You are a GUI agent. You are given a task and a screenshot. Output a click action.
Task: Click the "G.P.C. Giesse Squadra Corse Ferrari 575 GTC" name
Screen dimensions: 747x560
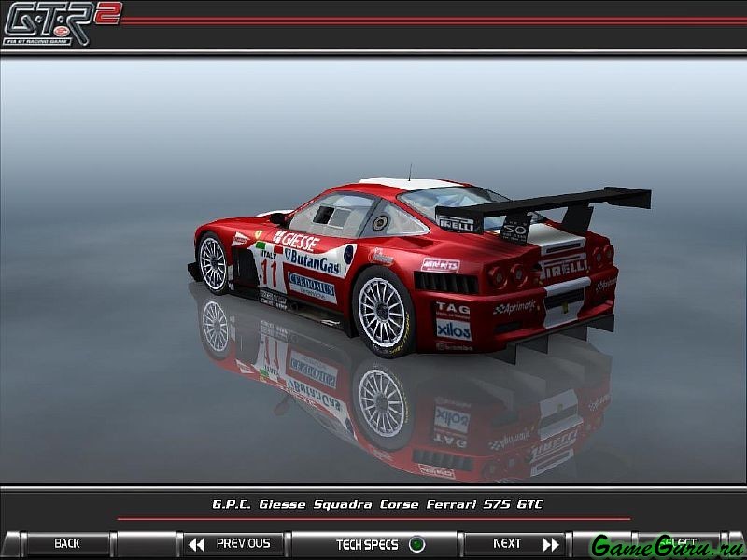click(377, 504)
